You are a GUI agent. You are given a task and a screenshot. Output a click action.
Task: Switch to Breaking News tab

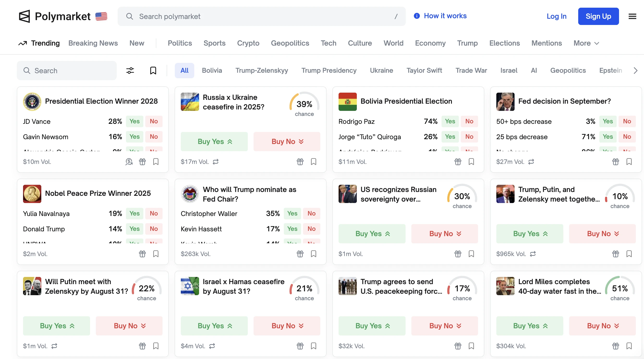(93, 43)
